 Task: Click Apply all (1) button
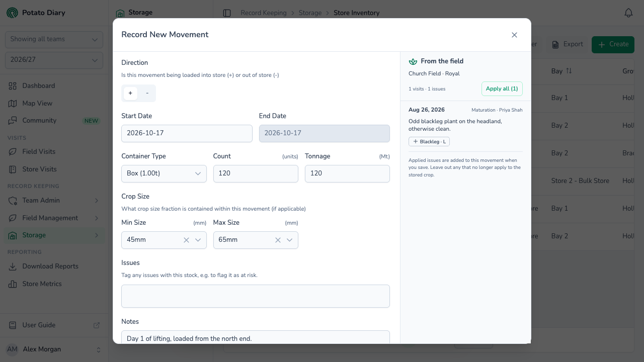coord(502,89)
